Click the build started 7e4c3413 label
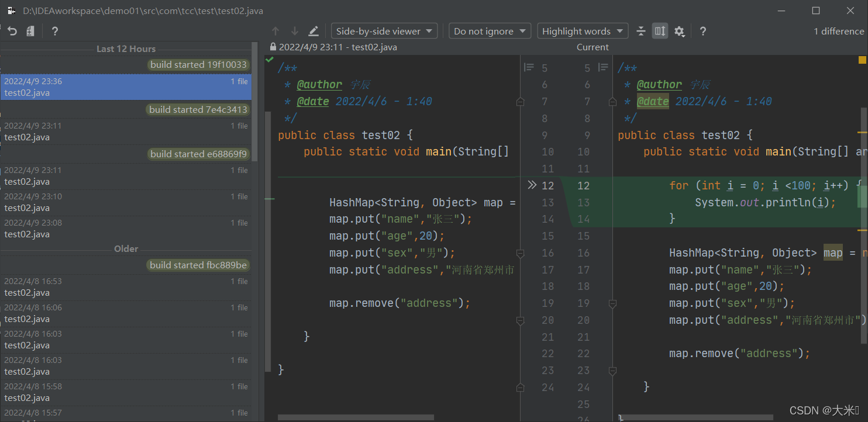This screenshot has width=868, height=422. (x=198, y=109)
